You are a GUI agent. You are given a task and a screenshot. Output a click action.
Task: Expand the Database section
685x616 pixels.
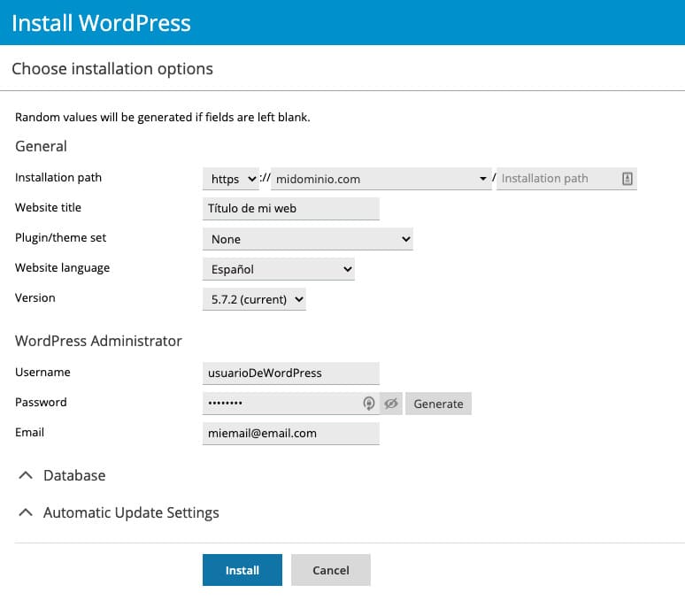[62, 475]
